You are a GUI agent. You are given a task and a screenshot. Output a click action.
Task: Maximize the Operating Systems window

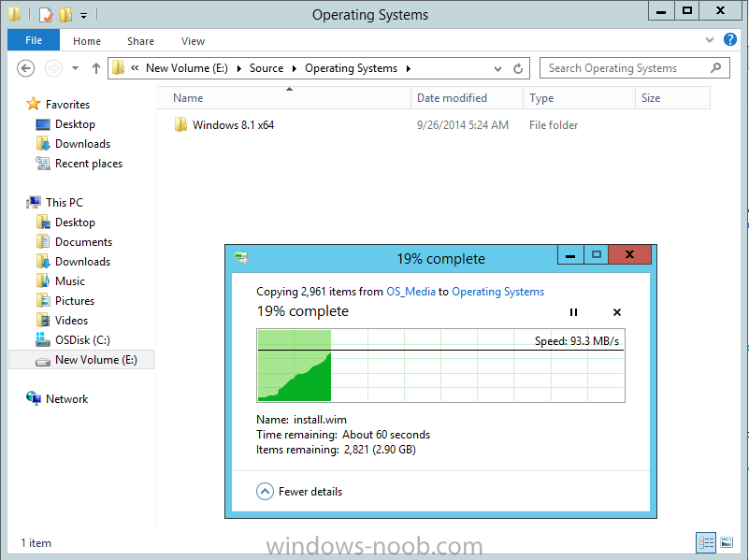pos(687,11)
